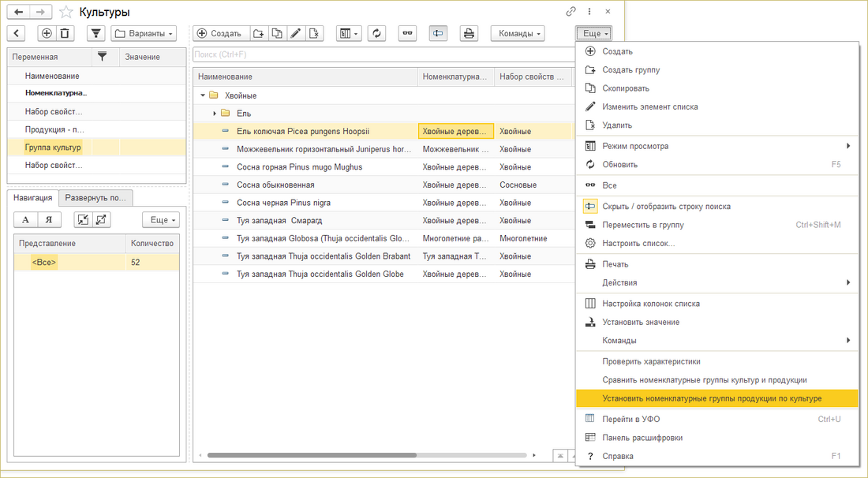Viewport: 868px width, 478px height.
Task: Toggle the search bar visibility toolbar button
Action: pos(439,33)
